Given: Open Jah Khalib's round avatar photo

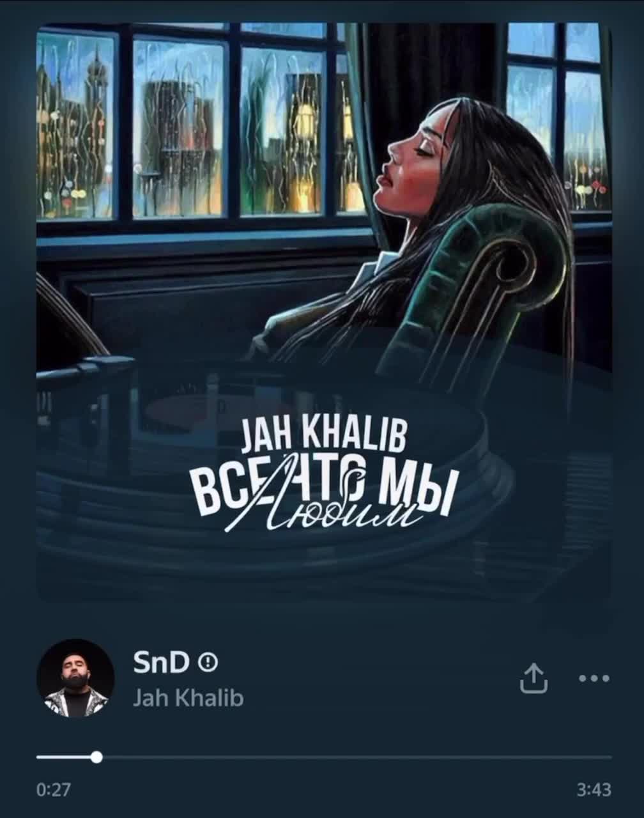Looking at the screenshot, I should [x=75, y=677].
